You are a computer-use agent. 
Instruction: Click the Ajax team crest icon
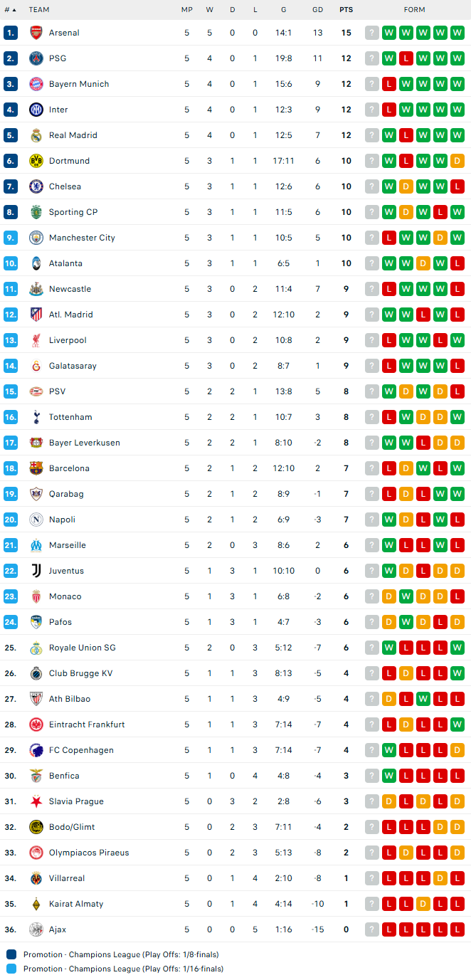tap(36, 929)
